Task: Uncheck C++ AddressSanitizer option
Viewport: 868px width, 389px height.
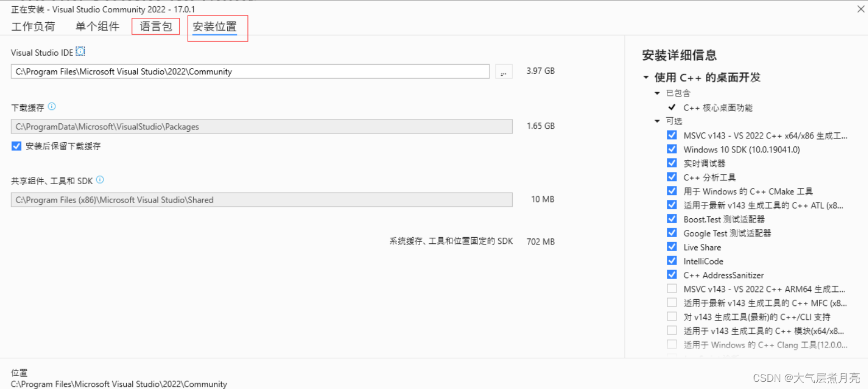Action: (x=672, y=275)
